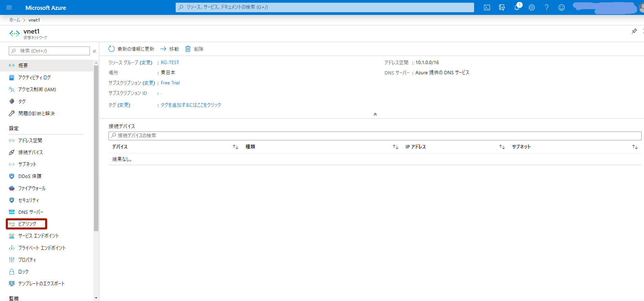Open ピアリング in the settings menu
Image resolution: width=644 pixels, height=301 pixels.
click(27, 224)
